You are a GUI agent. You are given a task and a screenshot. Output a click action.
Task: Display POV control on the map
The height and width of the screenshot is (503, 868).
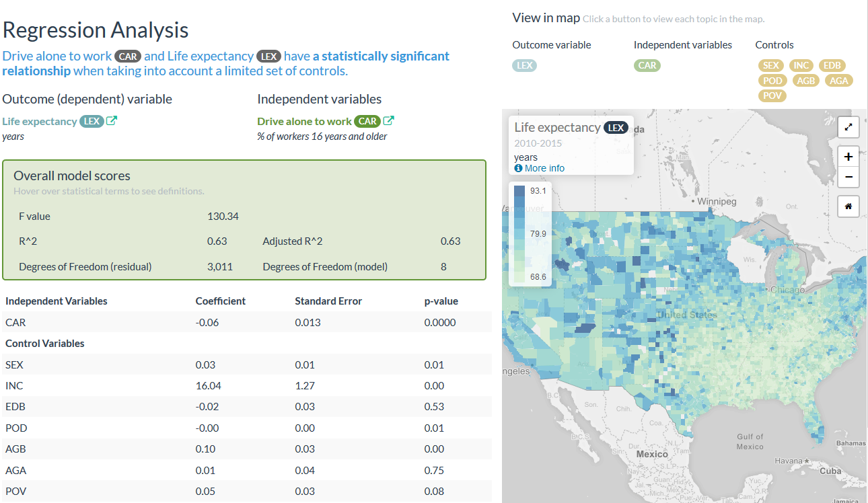772,95
